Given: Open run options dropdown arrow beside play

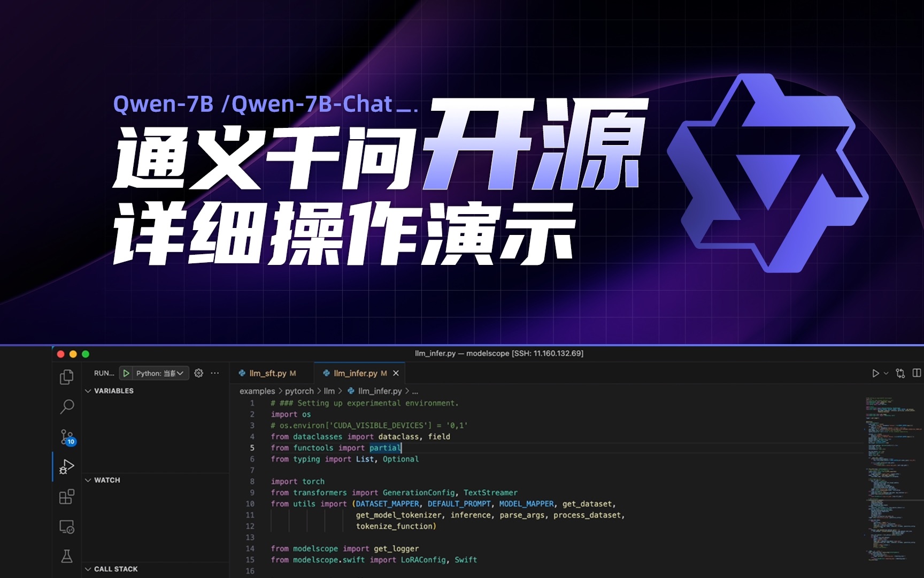Looking at the screenshot, I should (x=886, y=373).
